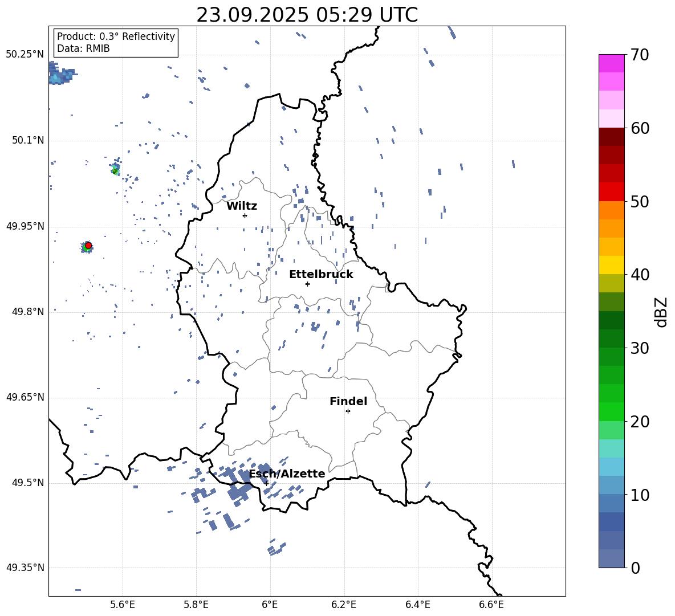Select the Ettelbruck city label
The width and height of the screenshot is (675, 616).
coord(321,275)
